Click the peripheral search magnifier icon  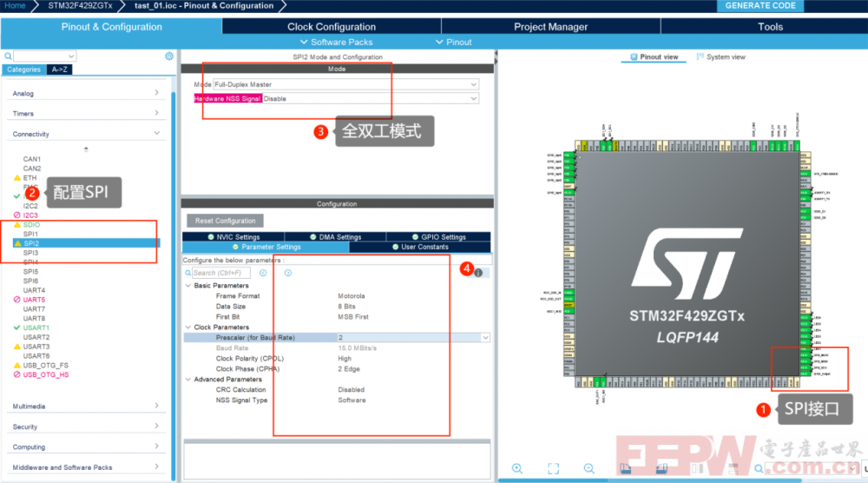9,56
